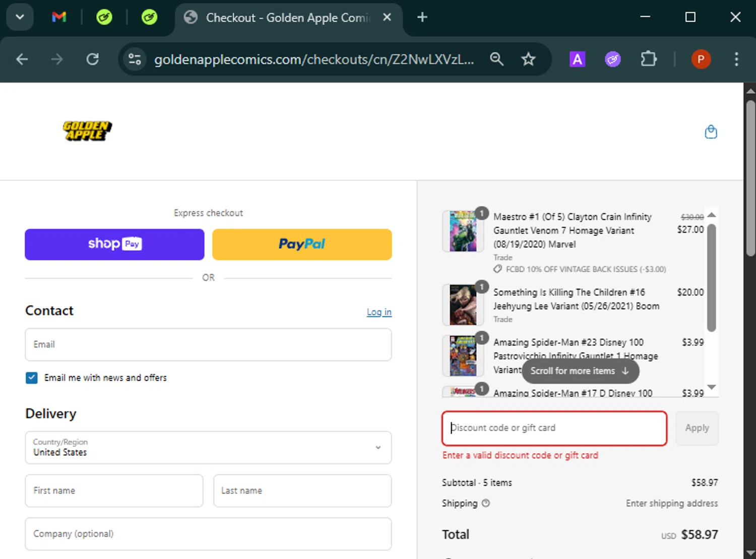Open the zoom magnifier icon
The width and height of the screenshot is (756, 559).
click(496, 59)
